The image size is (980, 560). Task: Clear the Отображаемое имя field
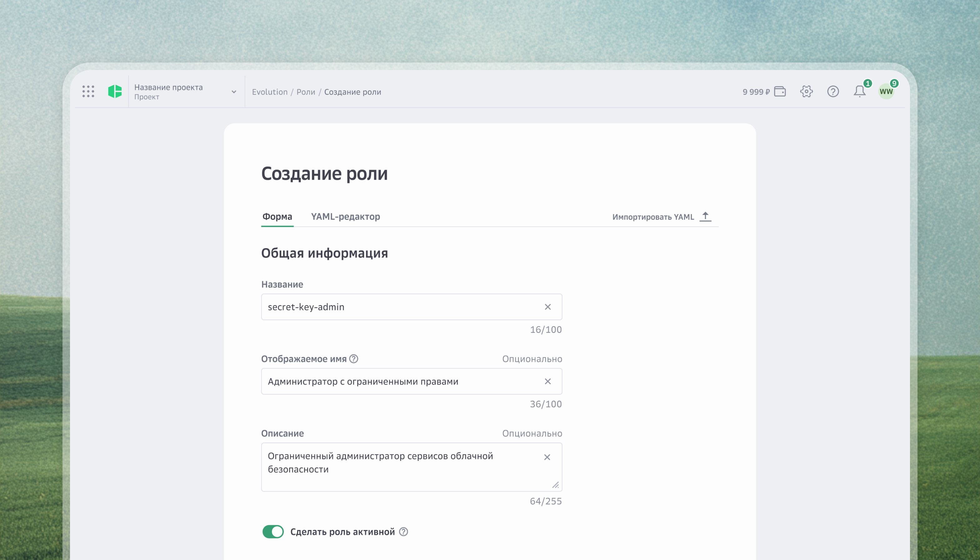(x=548, y=382)
